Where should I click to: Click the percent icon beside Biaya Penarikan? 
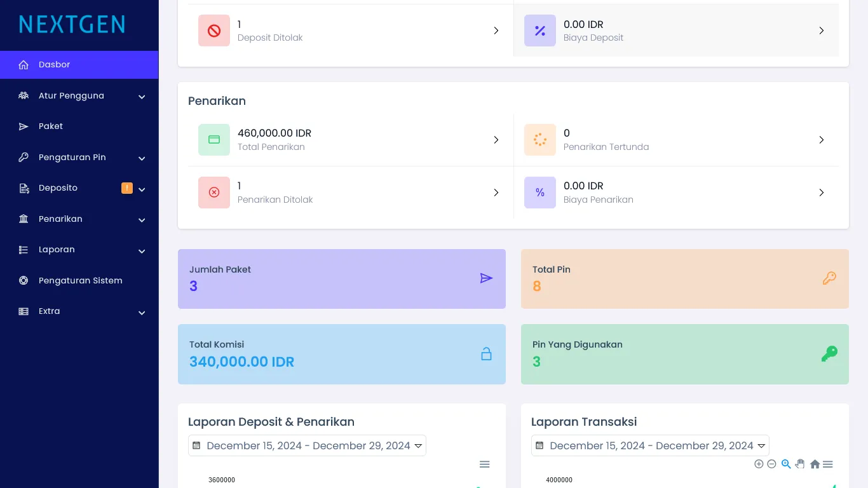[540, 193]
